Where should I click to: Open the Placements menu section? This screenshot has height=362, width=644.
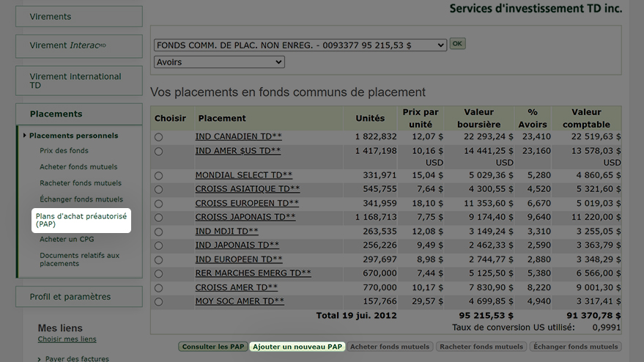coord(79,114)
